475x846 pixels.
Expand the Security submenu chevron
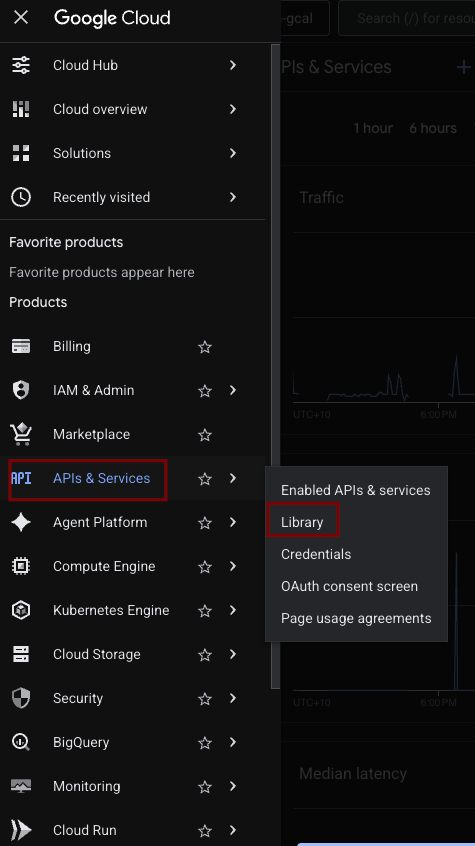click(x=233, y=698)
